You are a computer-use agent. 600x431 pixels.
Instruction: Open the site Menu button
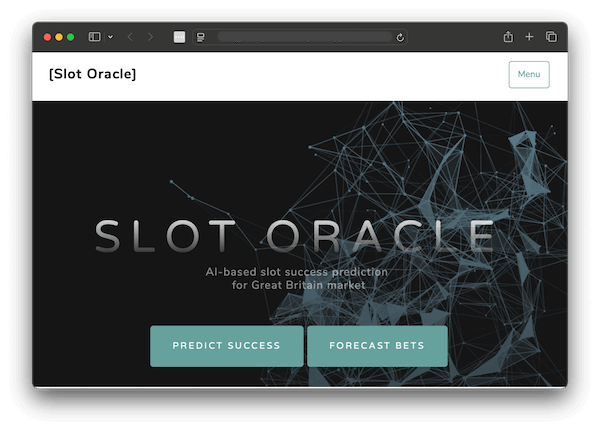pos(528,74)
